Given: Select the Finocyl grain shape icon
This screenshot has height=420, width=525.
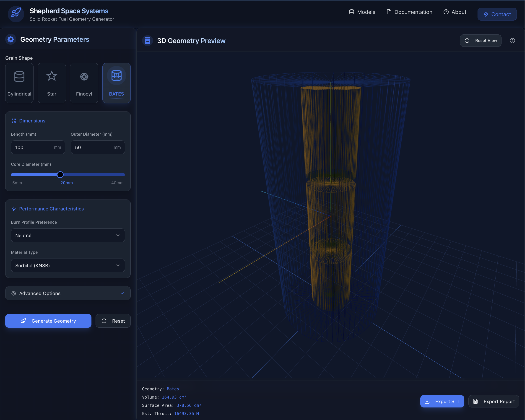Looking at the screenshot, I should tap(84, 76).
